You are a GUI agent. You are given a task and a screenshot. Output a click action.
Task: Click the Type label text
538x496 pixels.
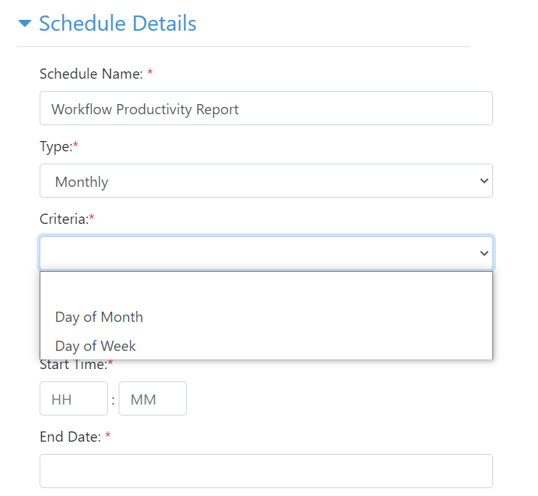56,146
